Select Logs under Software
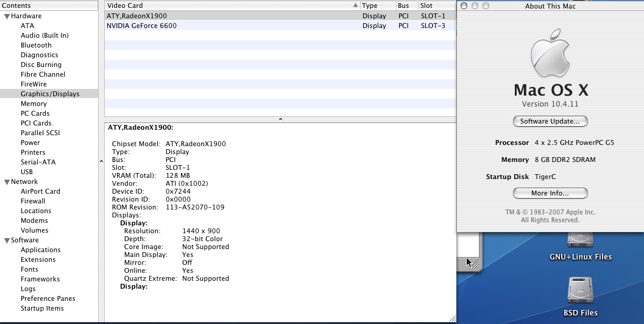The width and height of the screenshot is (644, 324). click(x=28, y=289)
